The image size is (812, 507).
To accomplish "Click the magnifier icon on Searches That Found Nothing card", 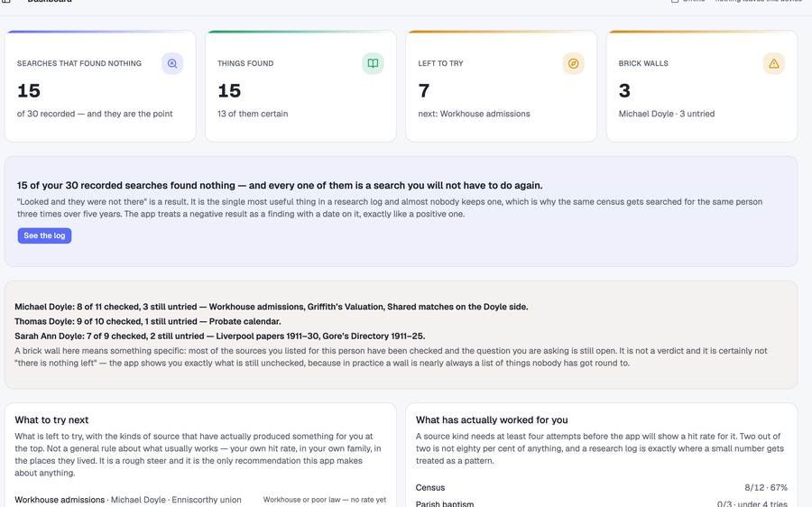I will (172, 64).
